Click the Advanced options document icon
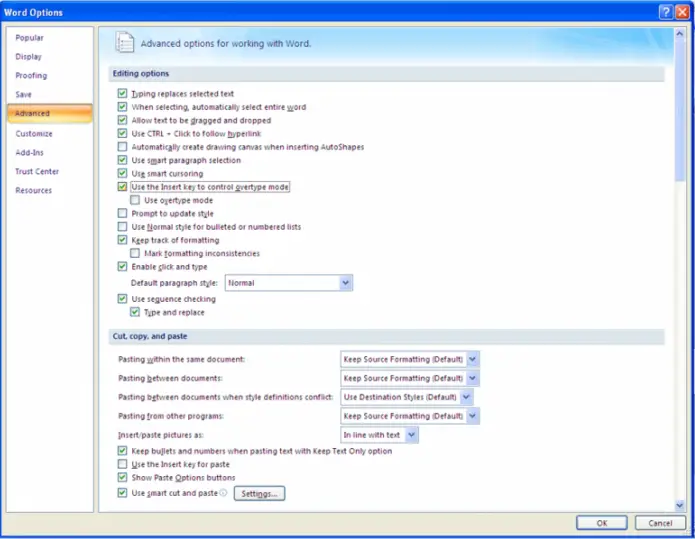The height and width of the screenshot is (539, 695). tap(125, 43)
